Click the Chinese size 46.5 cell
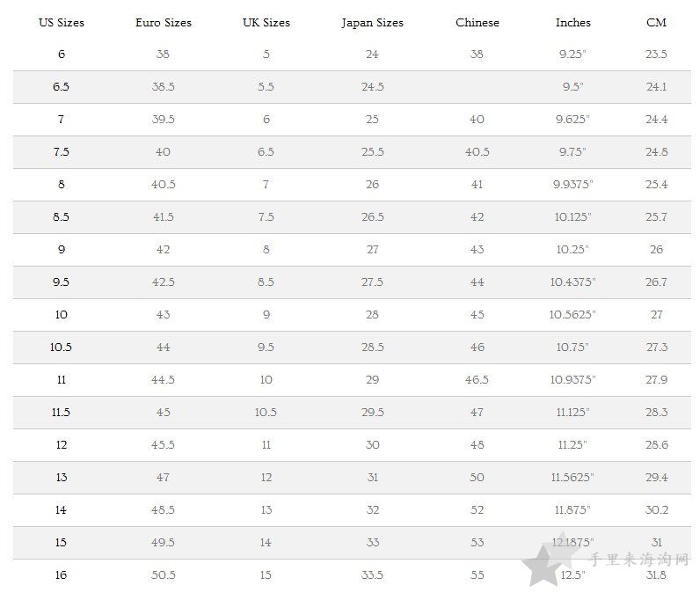700x600 pixels. pyautogui.click(x=477, y=380)
